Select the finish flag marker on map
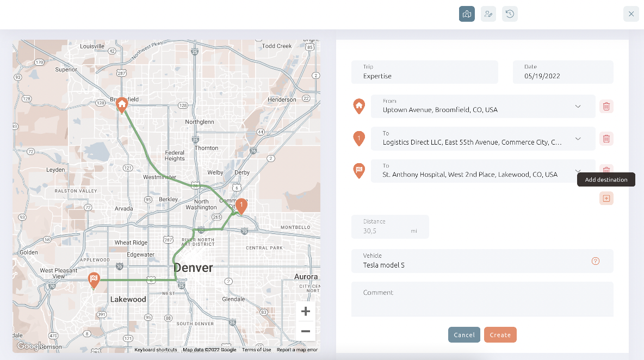 pyautogui.click(x=94, y=281)
